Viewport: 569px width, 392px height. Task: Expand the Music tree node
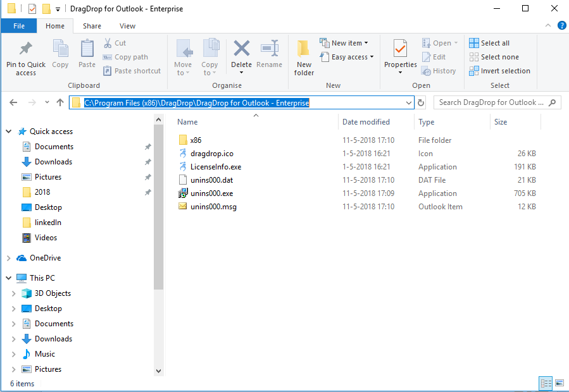click(13, 354)
